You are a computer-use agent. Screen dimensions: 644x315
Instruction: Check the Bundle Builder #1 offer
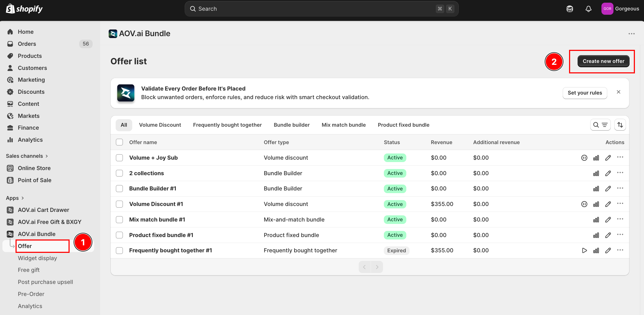click(119, 189)
